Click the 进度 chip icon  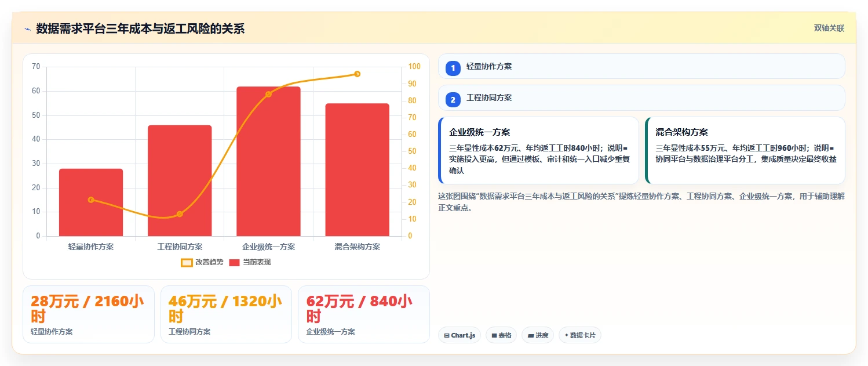(x=531, y=335)
